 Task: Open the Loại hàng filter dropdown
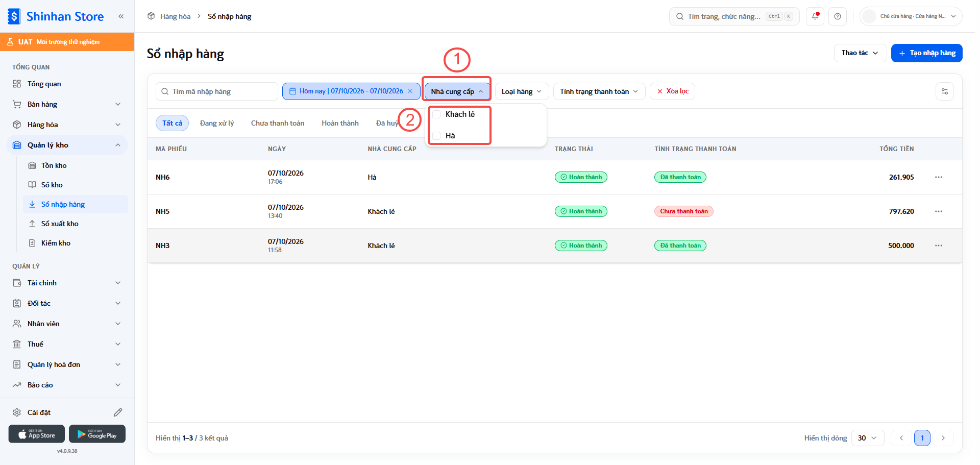522,91
